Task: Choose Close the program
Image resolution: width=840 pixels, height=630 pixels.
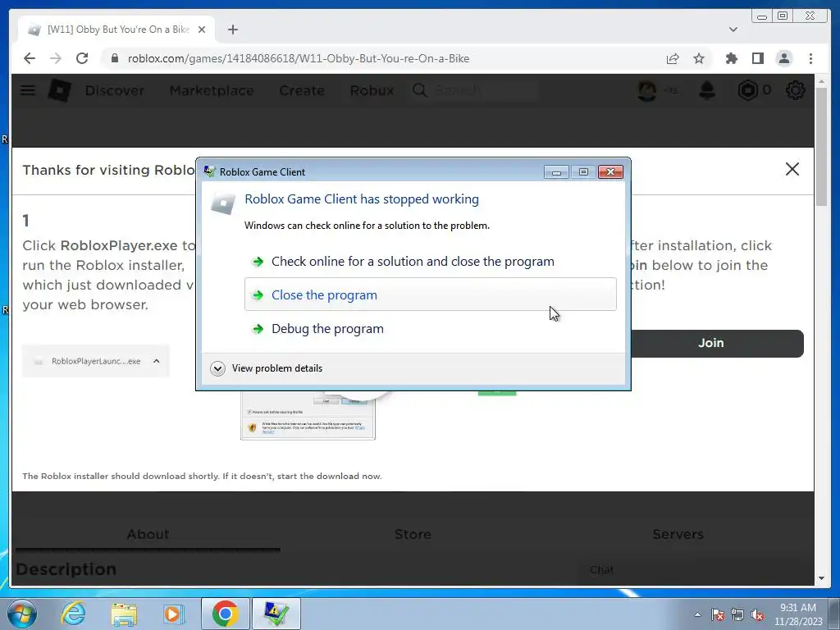Action: coord(430,294)
